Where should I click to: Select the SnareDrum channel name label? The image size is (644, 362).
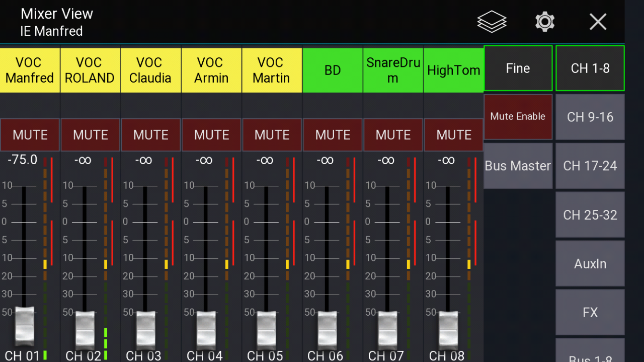(x=393, y=70)
